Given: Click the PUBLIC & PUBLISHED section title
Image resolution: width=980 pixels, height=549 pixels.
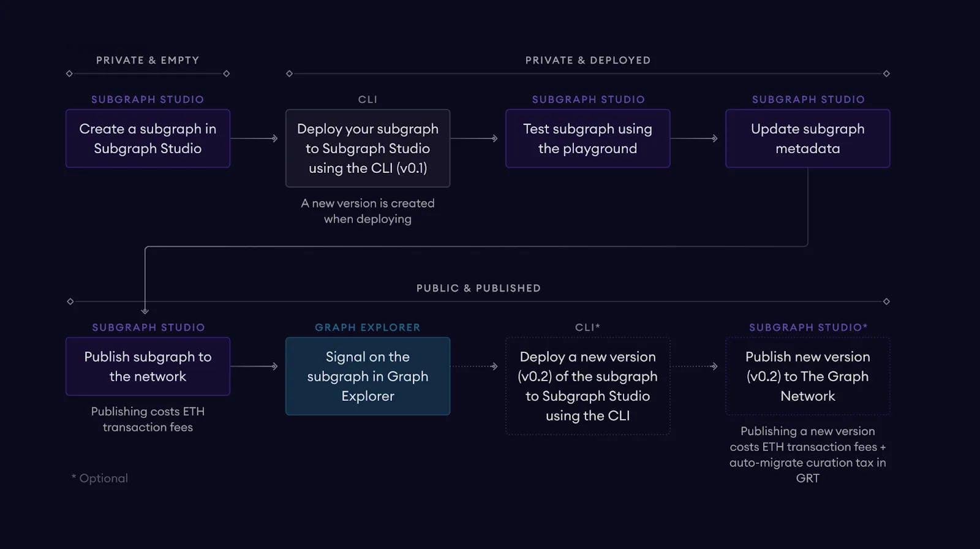Looking at the screenshot, I should [478, 289].
